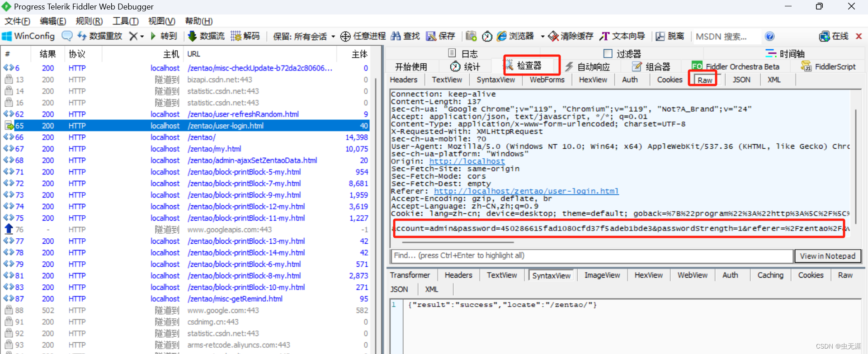Open the Keep all sessions (保留) dropdown
This screenshot has height=354, width=868.
pos(304,36)
